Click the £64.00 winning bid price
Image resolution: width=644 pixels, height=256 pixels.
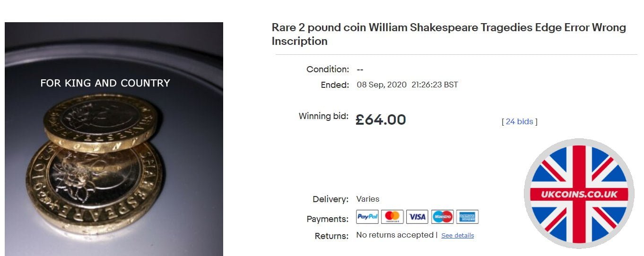(381, 119)
